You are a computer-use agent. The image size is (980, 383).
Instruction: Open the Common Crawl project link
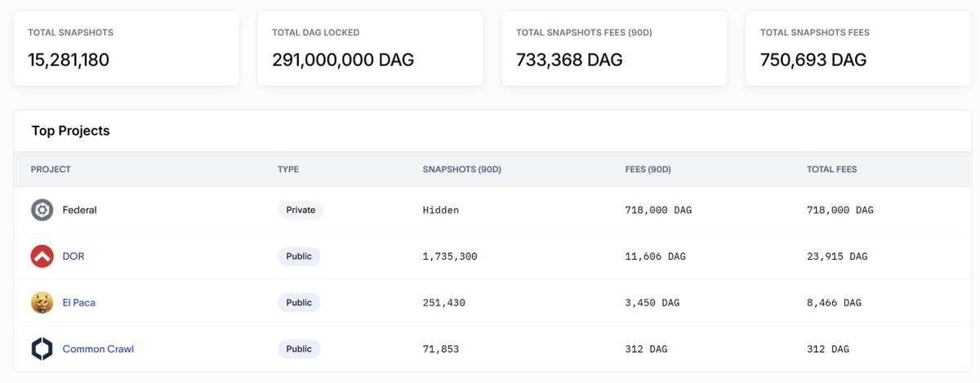(98, 350)
